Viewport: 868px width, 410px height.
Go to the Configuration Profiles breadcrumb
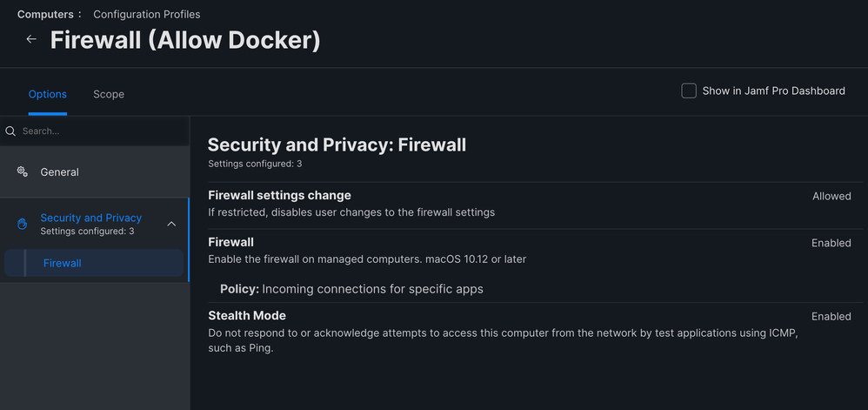147,15
